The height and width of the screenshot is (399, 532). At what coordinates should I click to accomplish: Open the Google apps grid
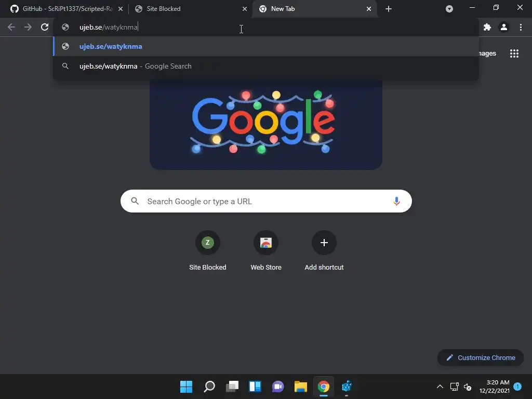coord(514,54)
